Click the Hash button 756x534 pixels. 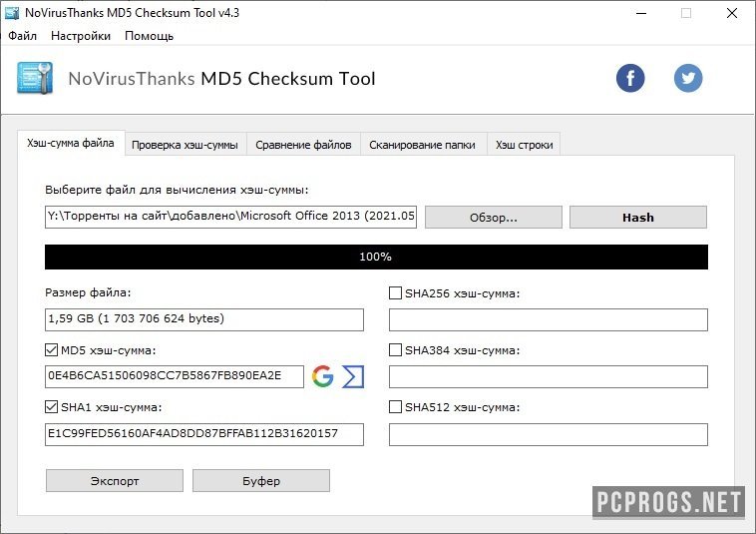tap(637, 218)
